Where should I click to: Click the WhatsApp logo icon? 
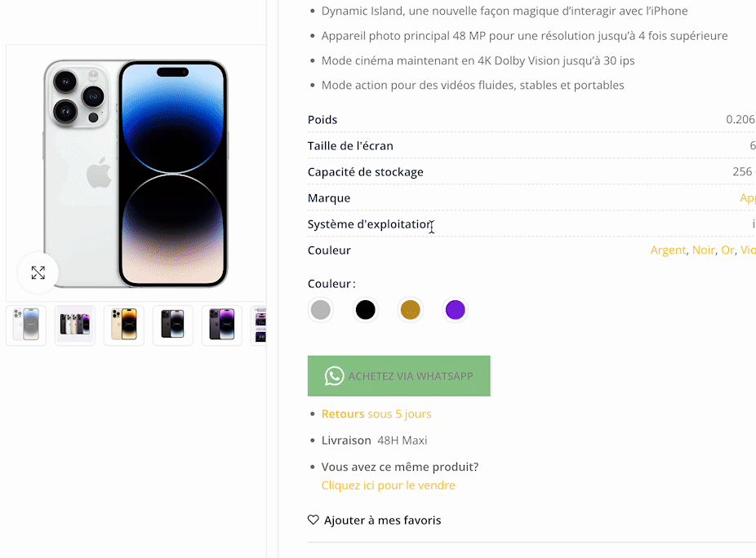click(334, 376)
